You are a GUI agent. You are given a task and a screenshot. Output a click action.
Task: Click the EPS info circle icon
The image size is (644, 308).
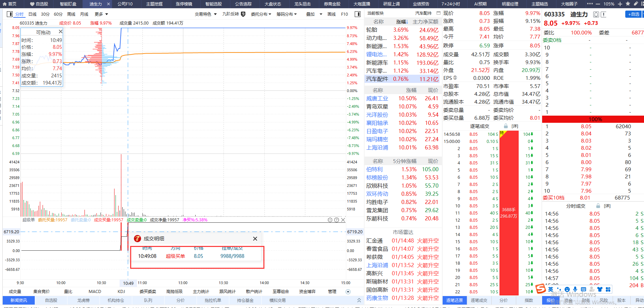[455, 78]
